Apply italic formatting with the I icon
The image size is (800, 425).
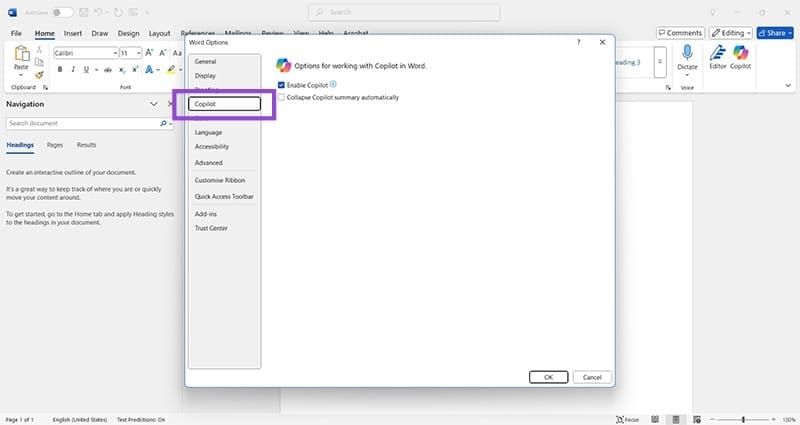tap(74, 70)
